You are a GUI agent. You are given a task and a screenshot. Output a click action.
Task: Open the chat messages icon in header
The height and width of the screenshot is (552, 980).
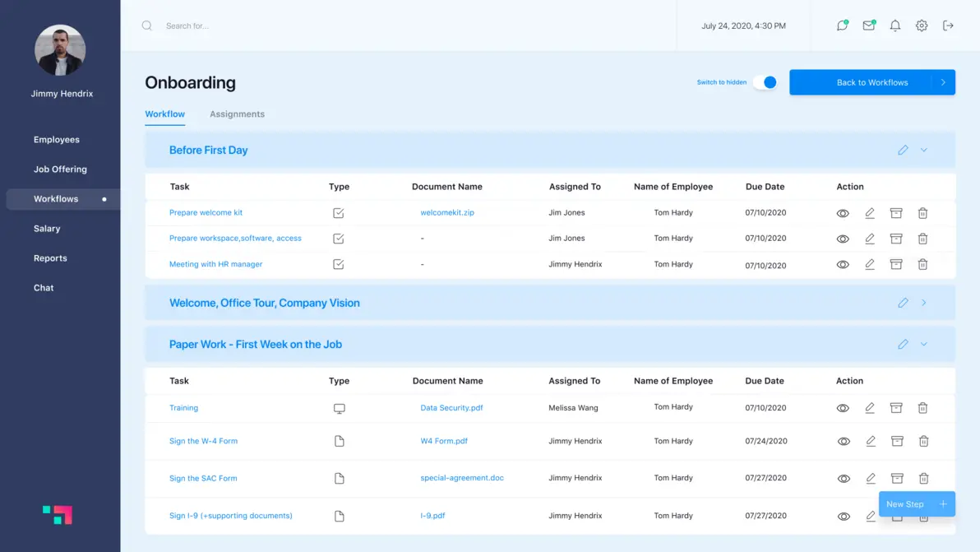click(842, 26)
